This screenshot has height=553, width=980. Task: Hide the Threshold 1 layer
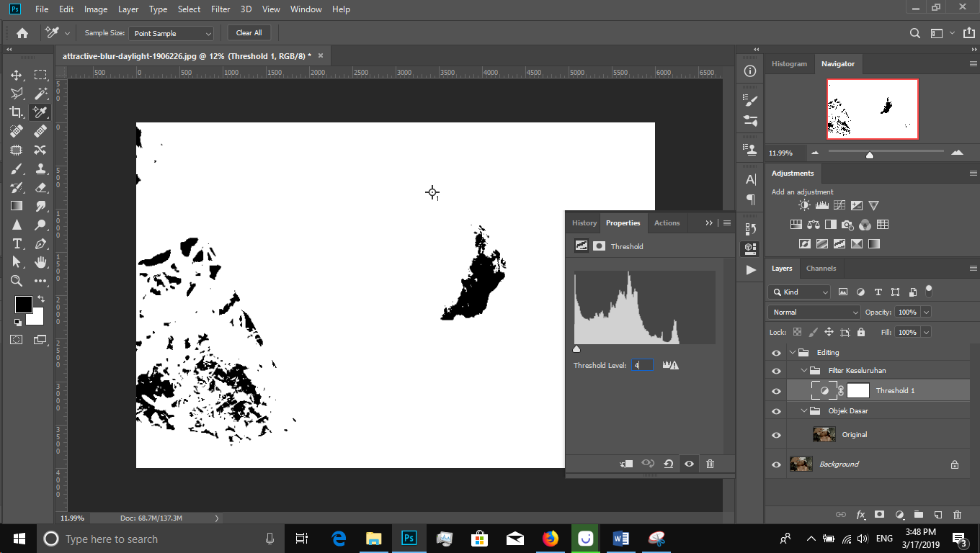tap(776, 391)
